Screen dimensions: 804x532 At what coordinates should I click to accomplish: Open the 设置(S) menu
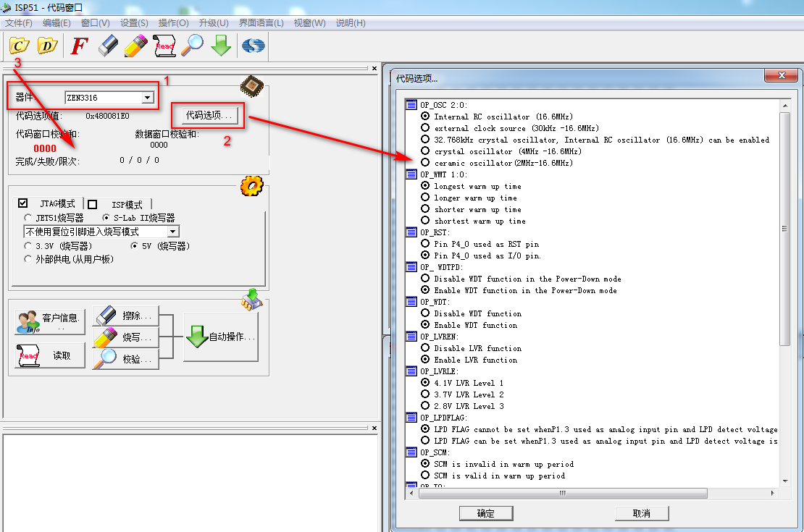134,23
